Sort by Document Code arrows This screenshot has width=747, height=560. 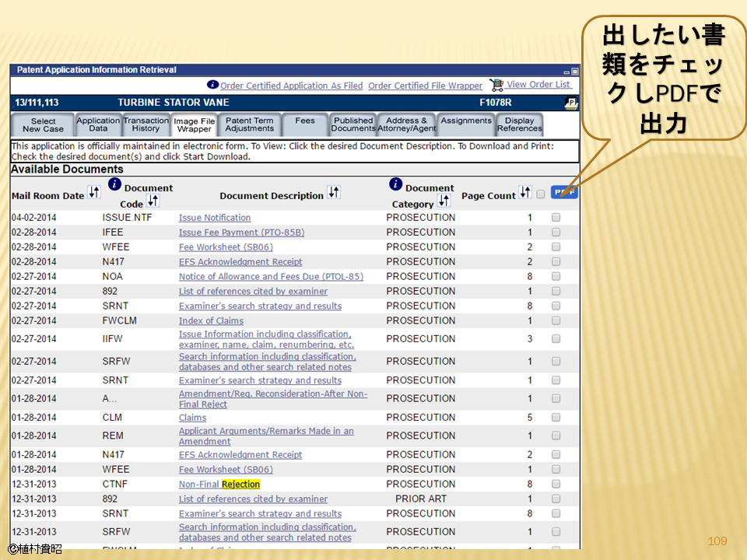[153, 201]
